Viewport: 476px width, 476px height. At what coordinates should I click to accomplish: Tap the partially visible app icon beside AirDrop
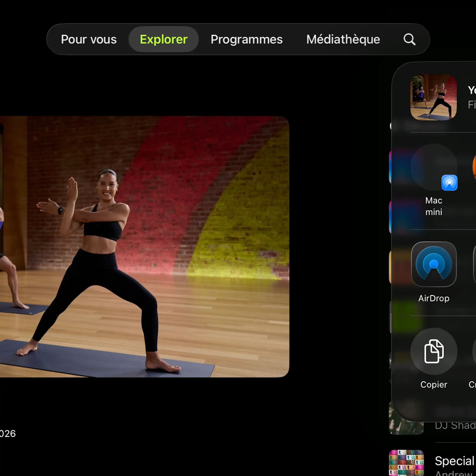click(x=475, y=264)
